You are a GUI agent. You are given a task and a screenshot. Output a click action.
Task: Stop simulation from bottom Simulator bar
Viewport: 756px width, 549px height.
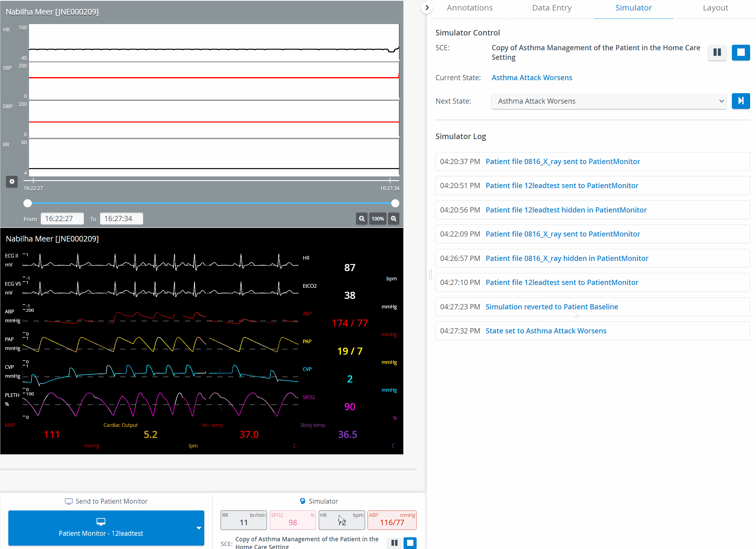pyautogui.click(x=410, y=543)
